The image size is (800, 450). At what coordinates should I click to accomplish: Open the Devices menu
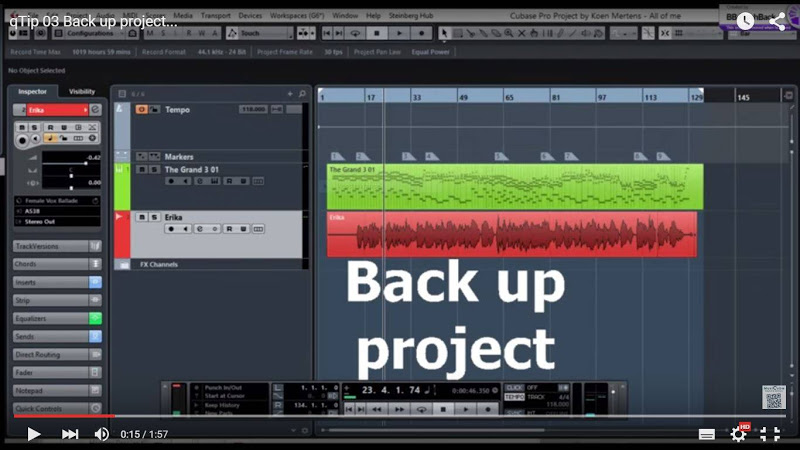click(x=250, y=15)
